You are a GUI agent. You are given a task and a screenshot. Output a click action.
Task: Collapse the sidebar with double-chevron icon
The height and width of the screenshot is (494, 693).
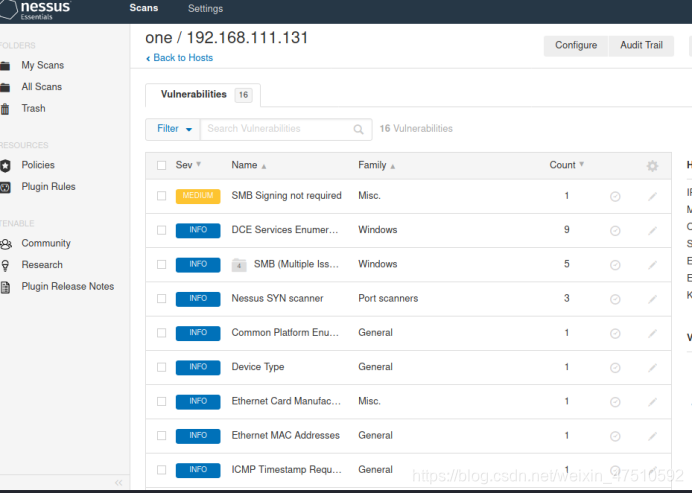118,483
